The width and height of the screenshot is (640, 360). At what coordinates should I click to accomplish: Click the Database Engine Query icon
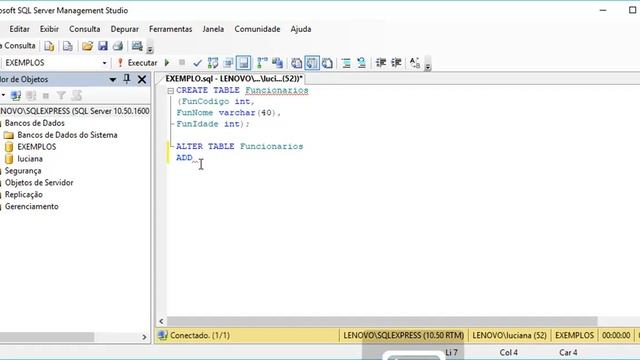49,46
